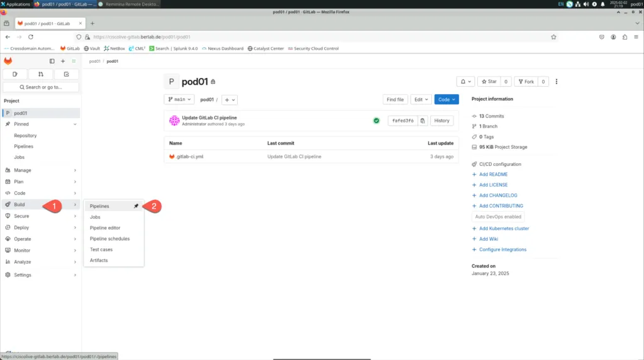Click the GitLab fox logo in sidebar

(x=8, y=61)
